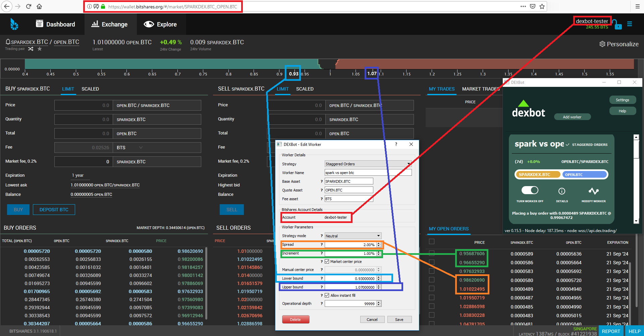Screen dimensions: 644x336
Task: Open the Exchange section
Action: point(110,24)
